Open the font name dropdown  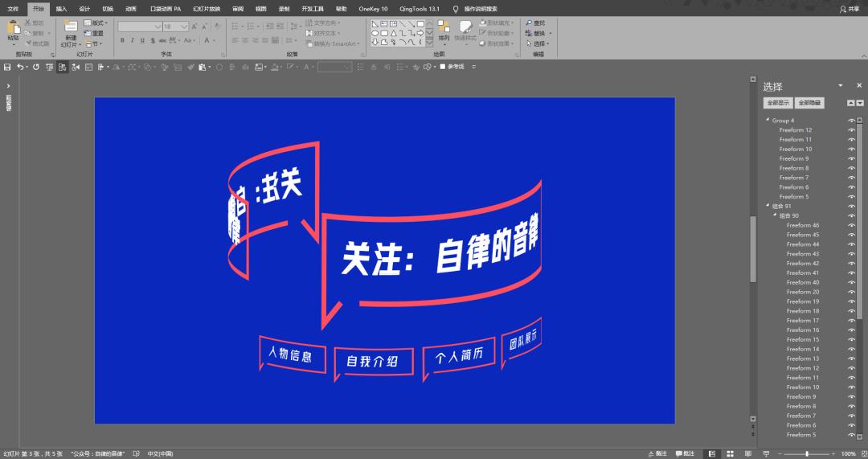point(158,27)
